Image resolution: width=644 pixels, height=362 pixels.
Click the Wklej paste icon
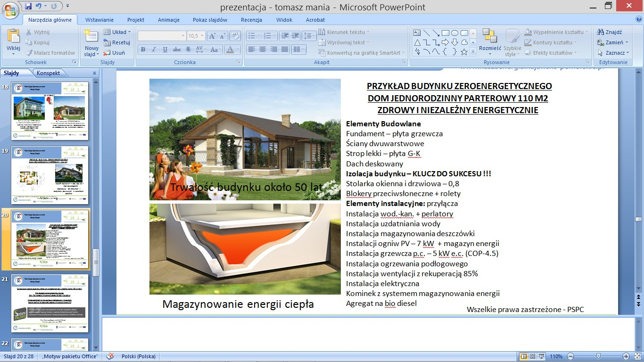(x=13, y=36)
